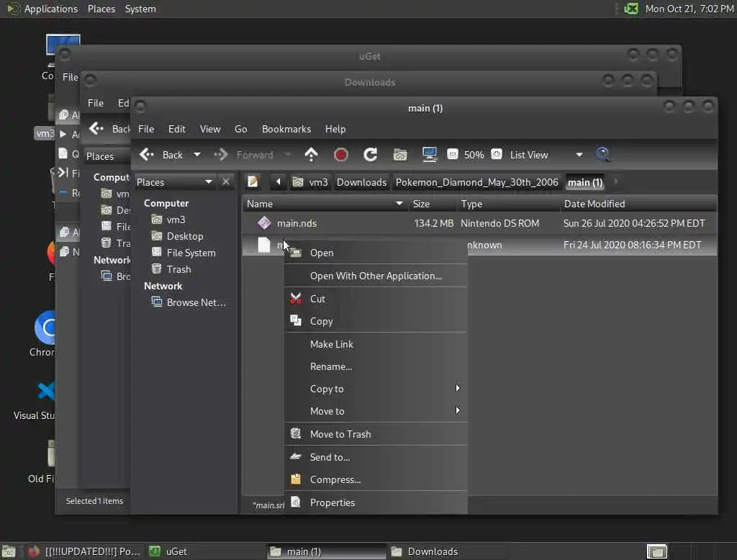The image size is (737, 560).
Task: Switch to uGet in taskbar
Action: coord(205,551)
